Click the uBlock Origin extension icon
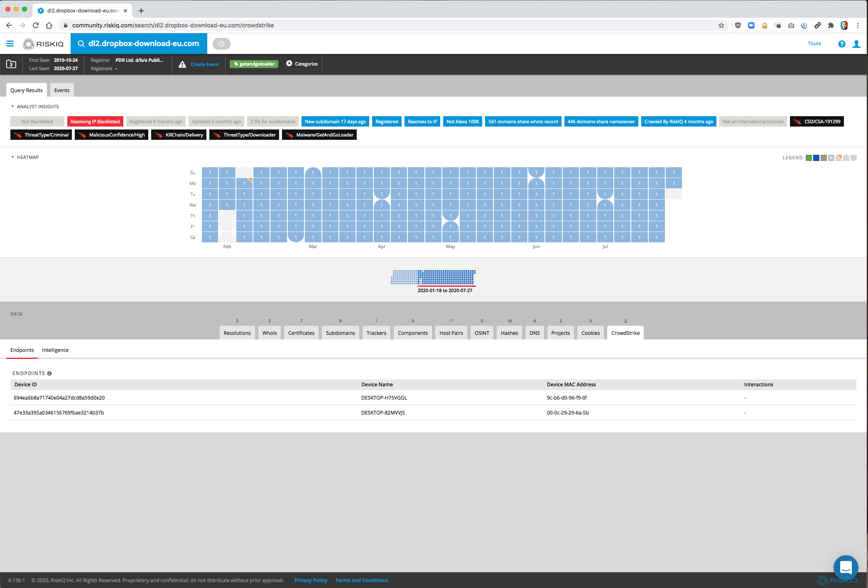 tap(738, 25)
